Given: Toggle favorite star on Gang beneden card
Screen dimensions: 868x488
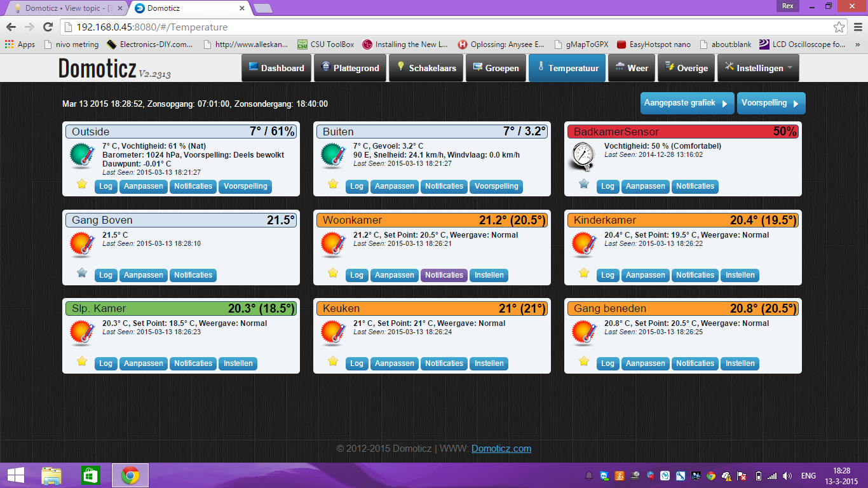Looking at the screenshot, I should click(x=583, y=362).
